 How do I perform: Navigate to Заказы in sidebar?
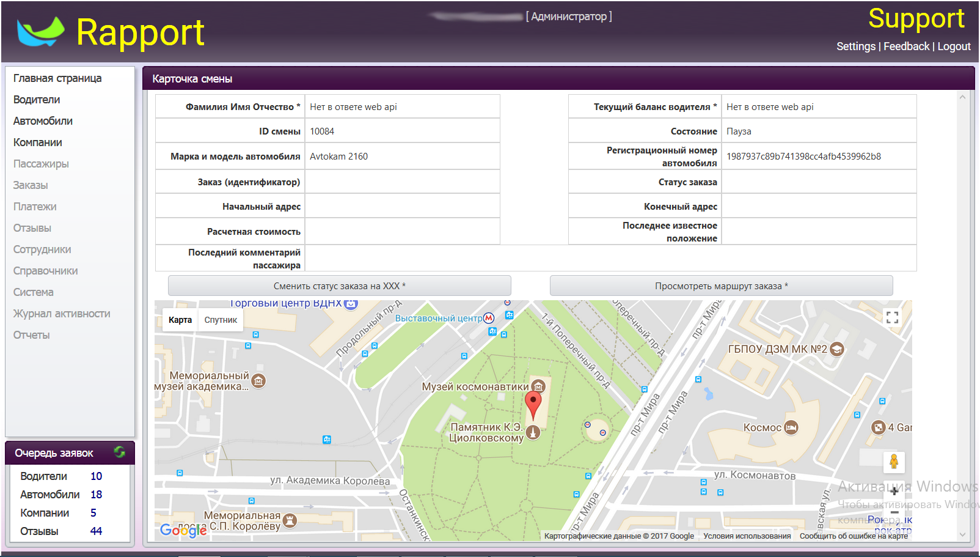(x=31, y=185)
